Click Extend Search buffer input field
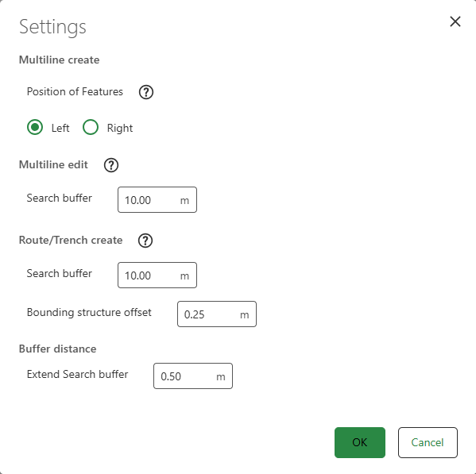 click(x=193, y=376)
